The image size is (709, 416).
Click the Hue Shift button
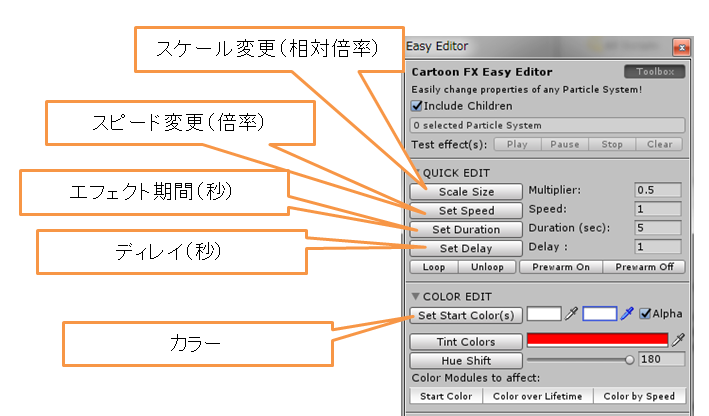466,360
